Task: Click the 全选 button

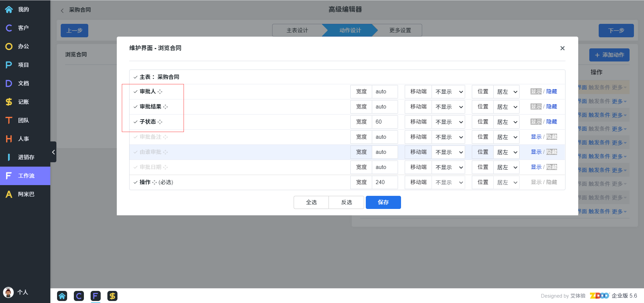Action: [311, 202]
